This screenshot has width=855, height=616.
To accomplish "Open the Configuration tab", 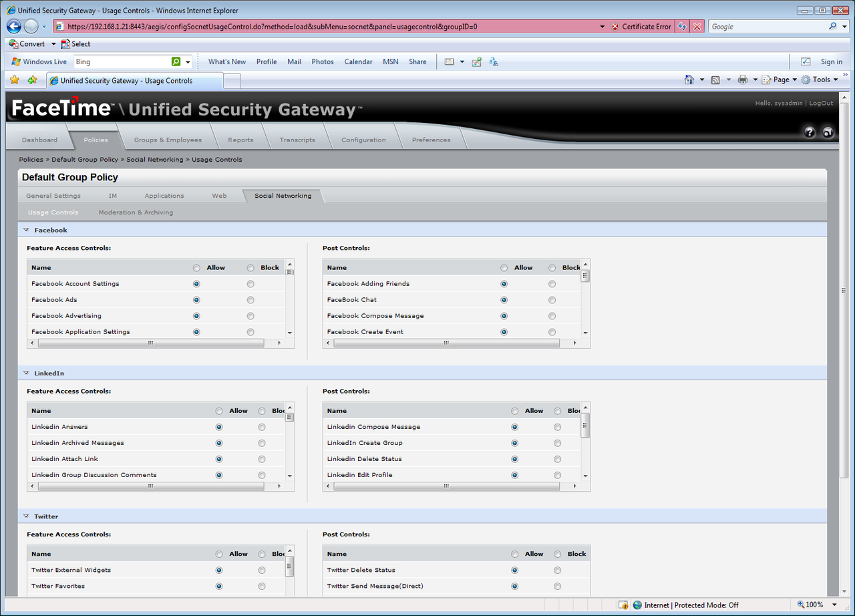I will pyautogui.click(x=363, y=140).
